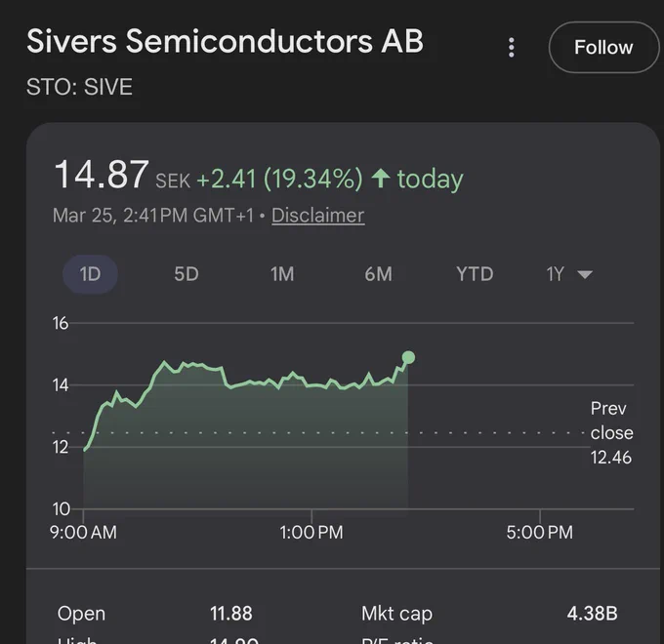Screen dimensions: 664x644
Task: Click the current price point marker dot
Action: coord(408,357)
